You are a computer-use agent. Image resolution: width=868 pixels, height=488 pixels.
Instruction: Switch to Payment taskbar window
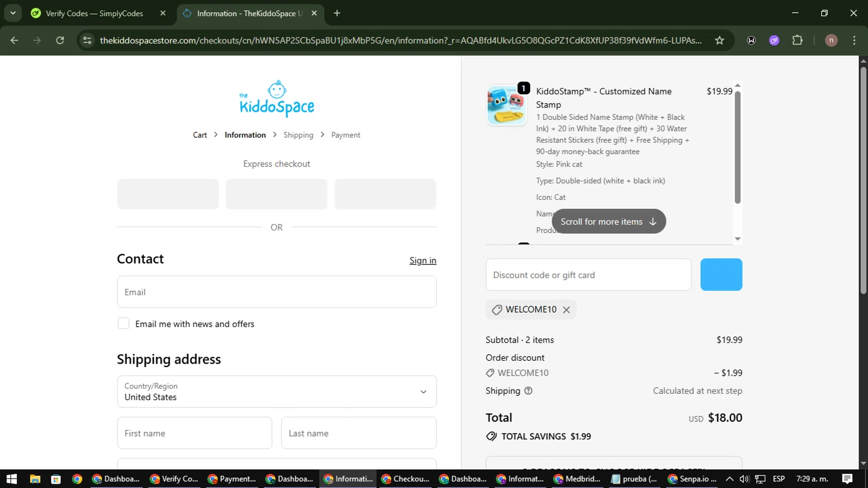click(x=232, y=479)
